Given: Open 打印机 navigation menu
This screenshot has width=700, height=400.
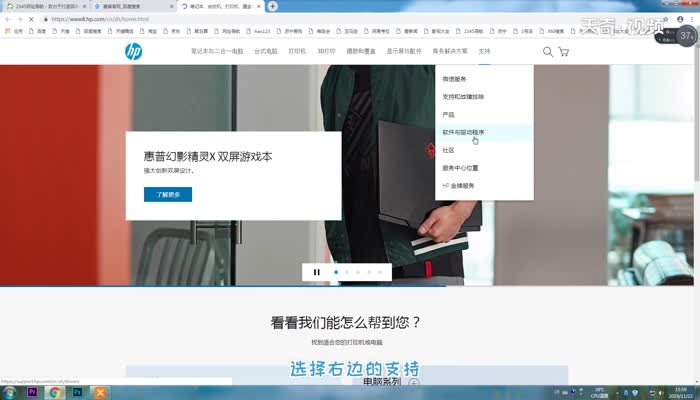Looking at the screenshot, I should 297,51.
